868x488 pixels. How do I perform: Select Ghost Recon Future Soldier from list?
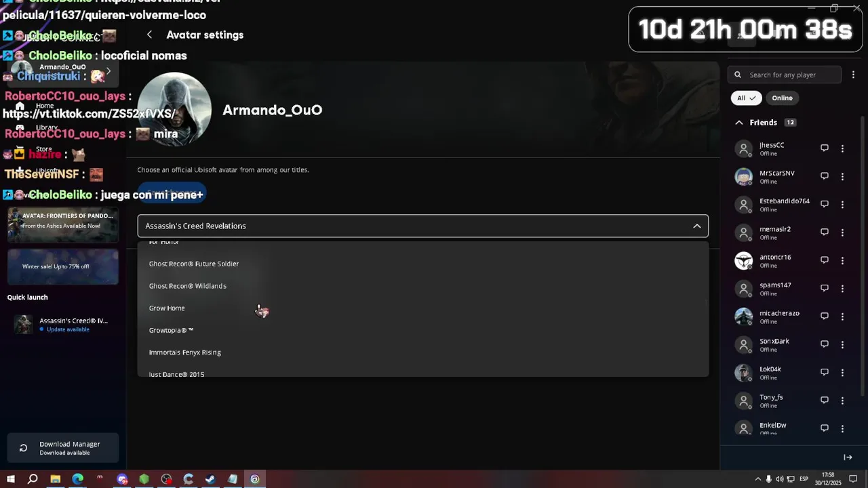pos(423,264)
